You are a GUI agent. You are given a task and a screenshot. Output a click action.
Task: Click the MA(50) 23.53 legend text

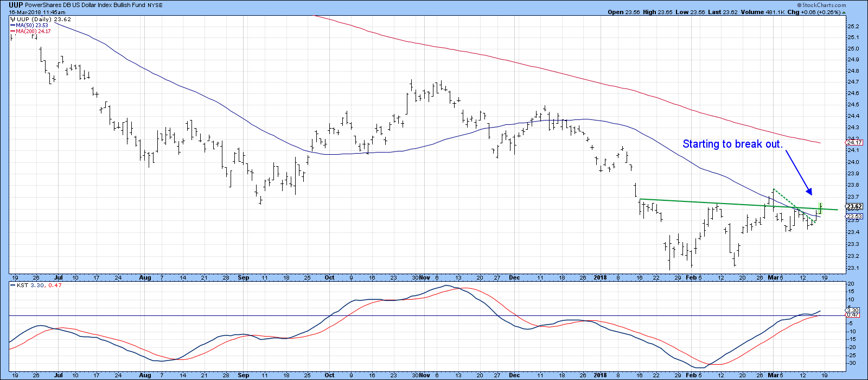(x=33, y=25)
